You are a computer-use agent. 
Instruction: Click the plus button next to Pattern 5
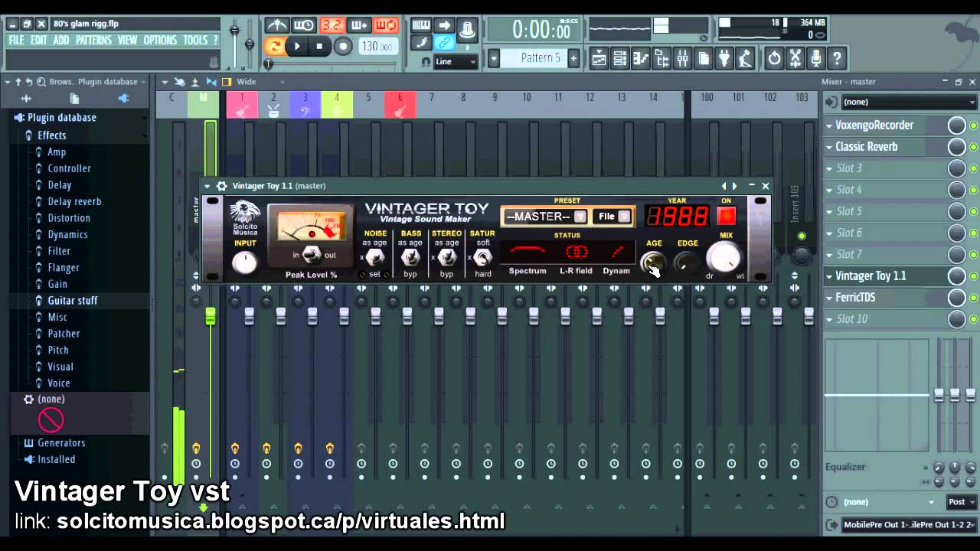tap(573, 58)
